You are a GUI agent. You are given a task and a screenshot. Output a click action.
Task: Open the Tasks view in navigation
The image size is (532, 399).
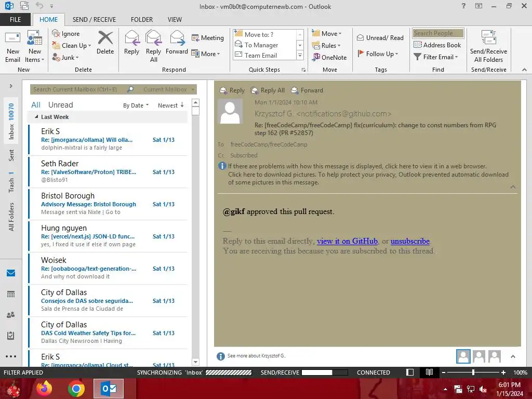click(11, 336)
